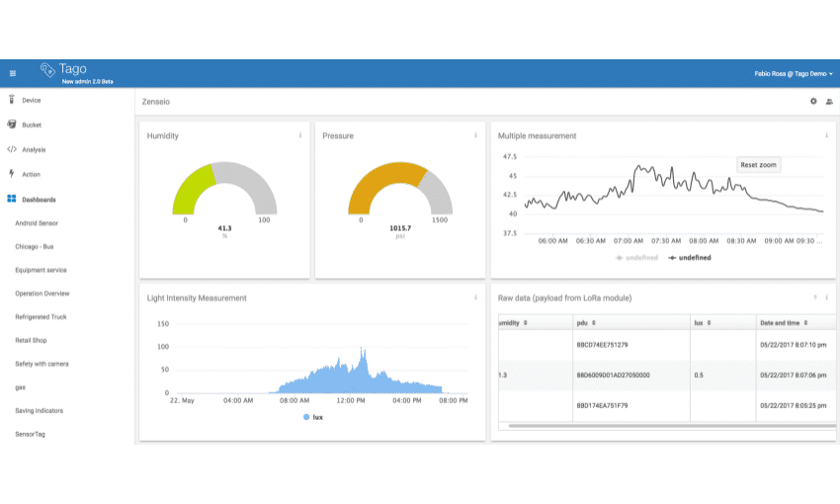Open dashboard settings gear icon

[813, 101]
